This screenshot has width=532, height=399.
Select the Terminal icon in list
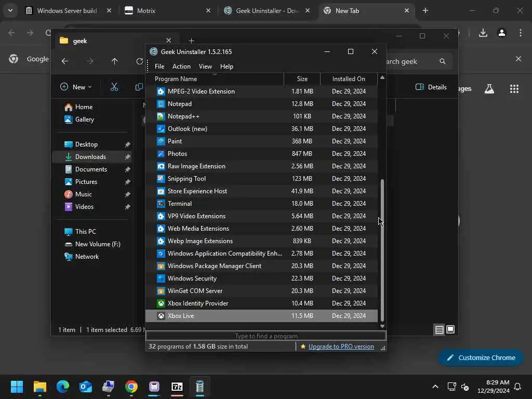(x=161, y=204)
